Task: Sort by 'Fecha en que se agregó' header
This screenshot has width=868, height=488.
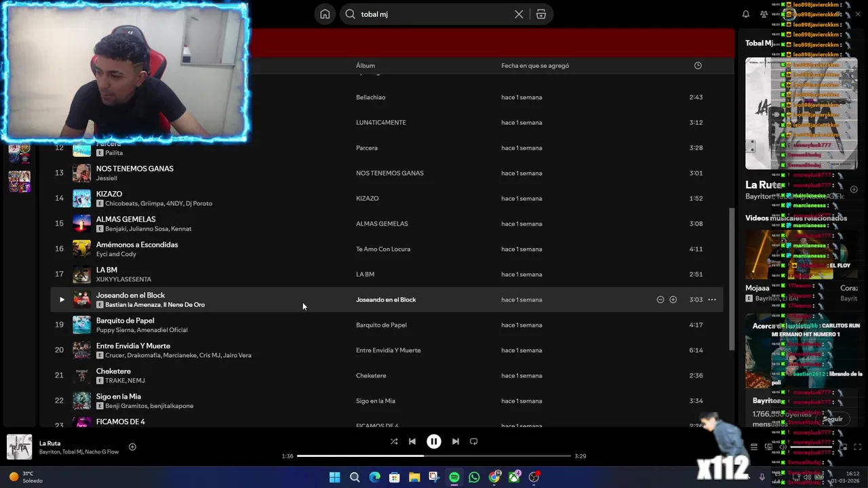Action: click(535, 66)
